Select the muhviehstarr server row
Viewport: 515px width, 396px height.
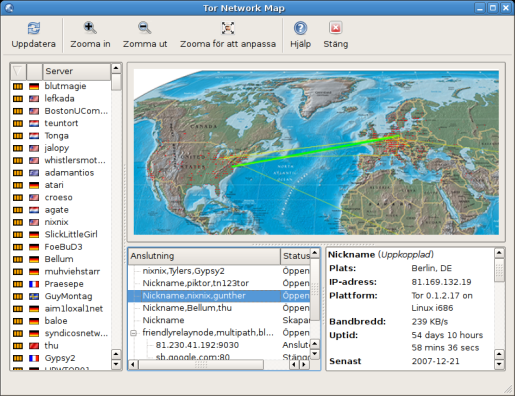(61, 271)
